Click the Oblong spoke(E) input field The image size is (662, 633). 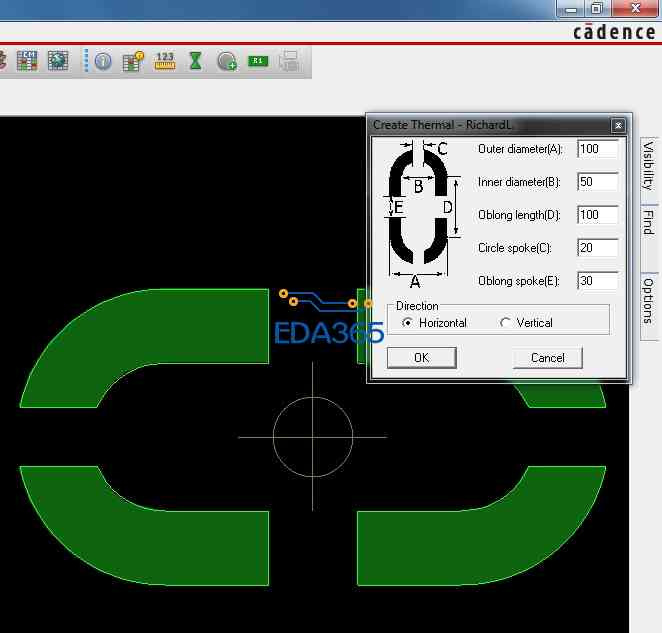click(x=597, y=281)
